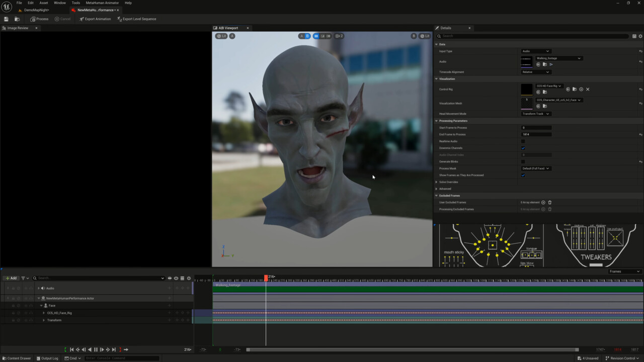Play the Walking_footage audio preview
This screenshot has height=362, width=644.
pyautogui.click(x=551, y=64)
